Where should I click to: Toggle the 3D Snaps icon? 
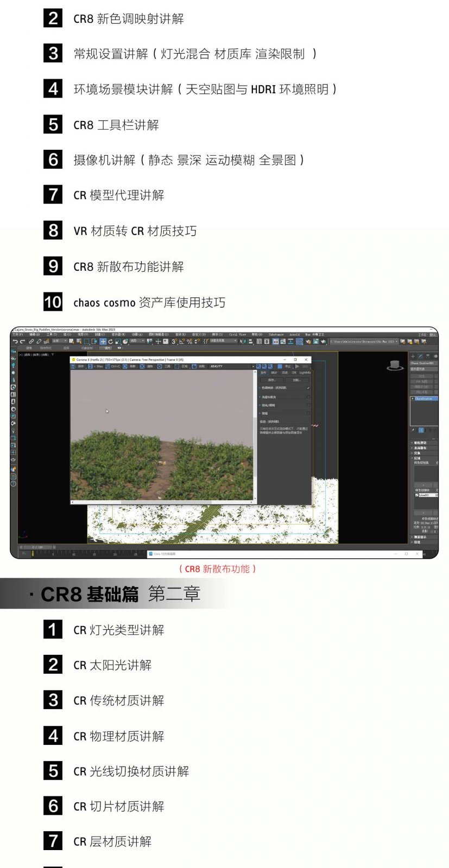pos(174,342)
